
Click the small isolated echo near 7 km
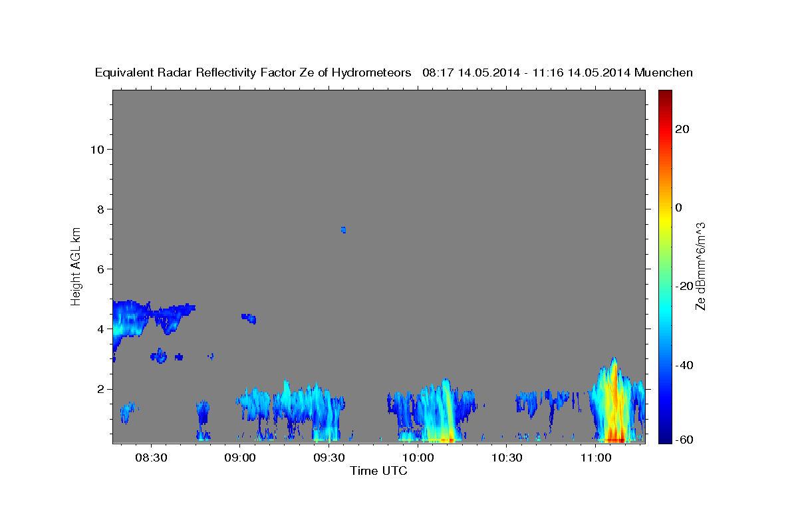tap(343, 229)
